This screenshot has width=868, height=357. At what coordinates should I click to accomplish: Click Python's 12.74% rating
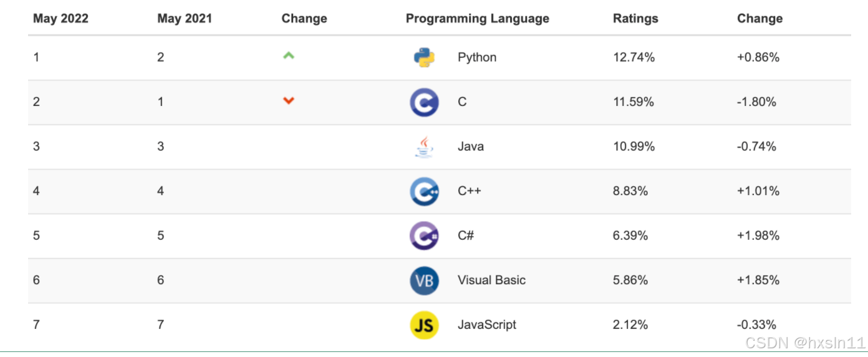pos(634,57)
